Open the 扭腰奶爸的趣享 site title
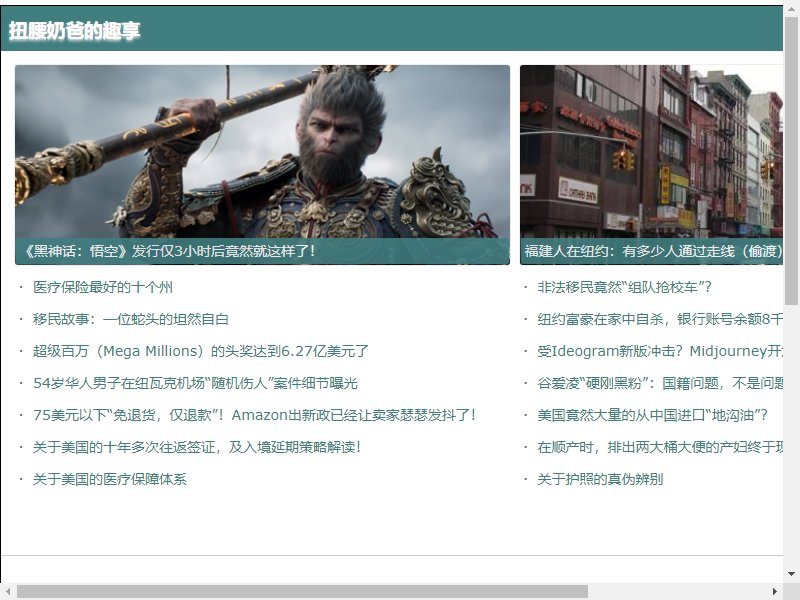 click(x=74, y=31)
